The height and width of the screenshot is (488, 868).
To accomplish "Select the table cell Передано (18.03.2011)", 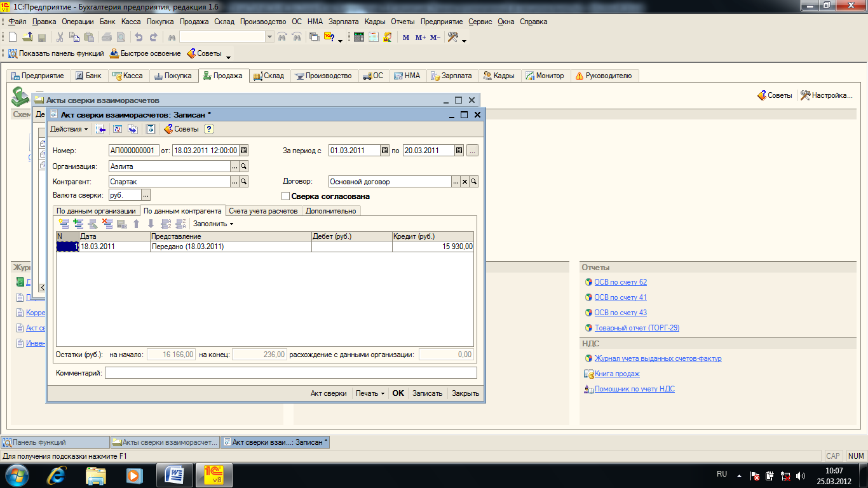I will [231, 247].
